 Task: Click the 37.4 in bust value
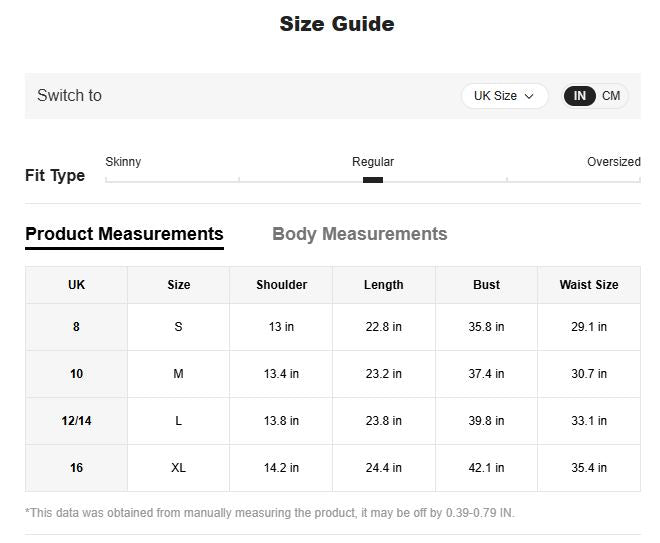(486, 374)
